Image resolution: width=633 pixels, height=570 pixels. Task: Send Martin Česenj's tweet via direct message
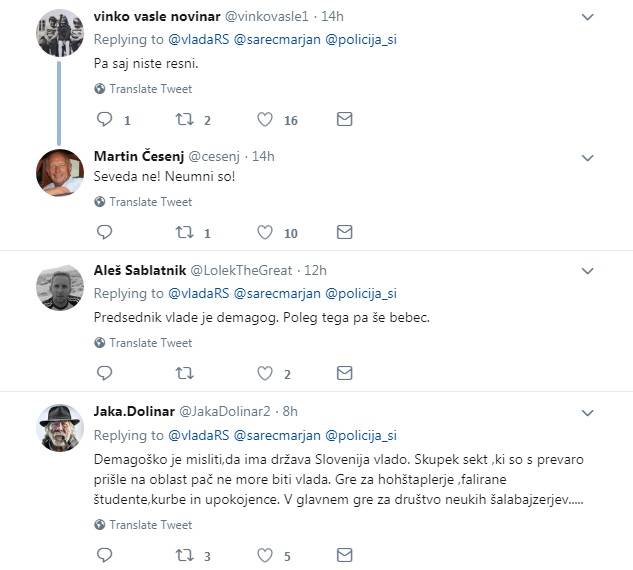[x=344, y=232]
